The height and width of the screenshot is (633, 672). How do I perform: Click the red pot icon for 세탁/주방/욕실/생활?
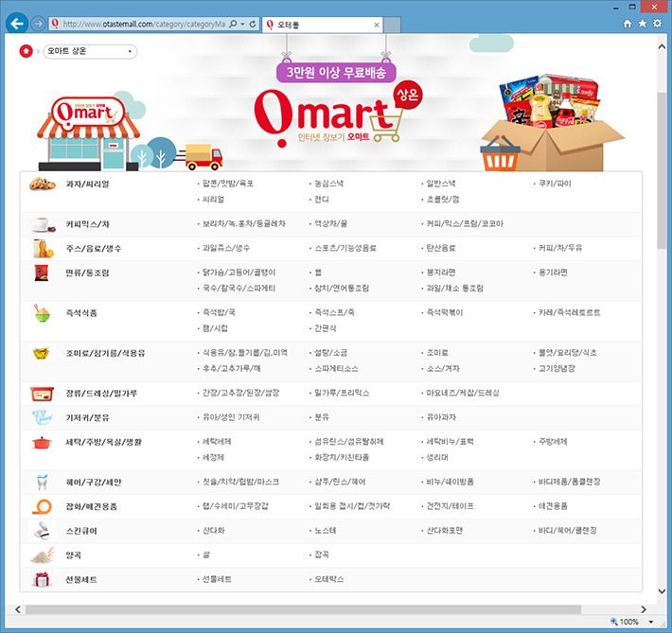[42, 442]
